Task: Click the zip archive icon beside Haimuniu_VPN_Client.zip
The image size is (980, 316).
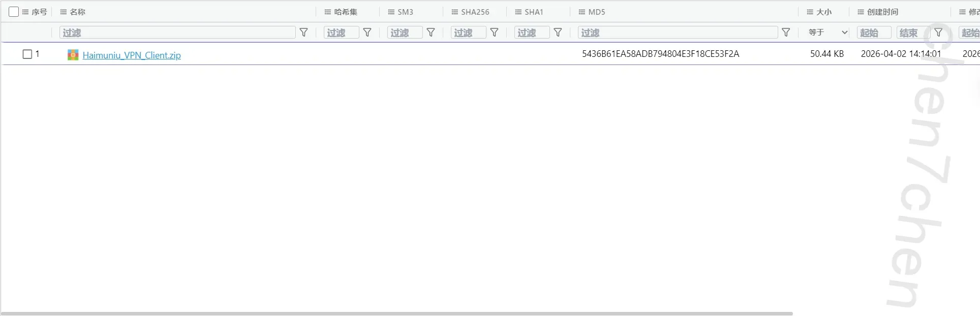Action: click(x=73, y=55)
